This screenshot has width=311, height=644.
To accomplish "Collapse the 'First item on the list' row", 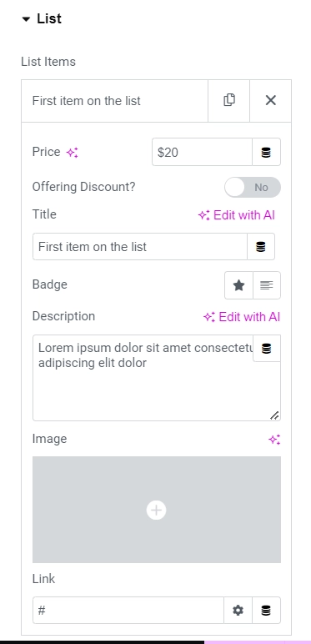I will click(115, 101).
